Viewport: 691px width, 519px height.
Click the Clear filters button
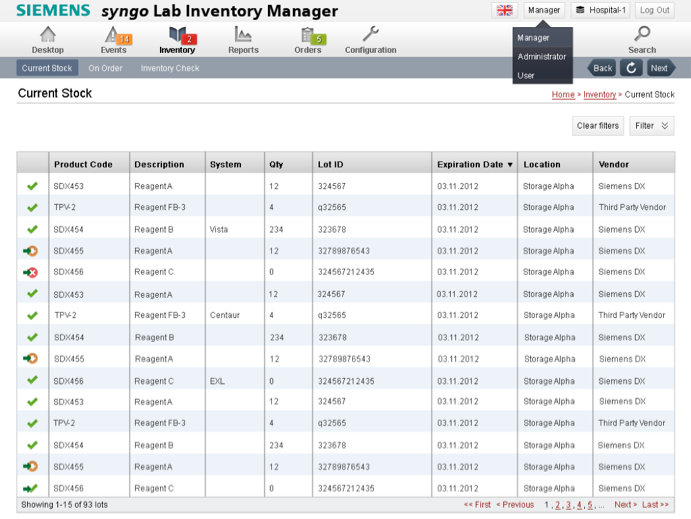598,126
